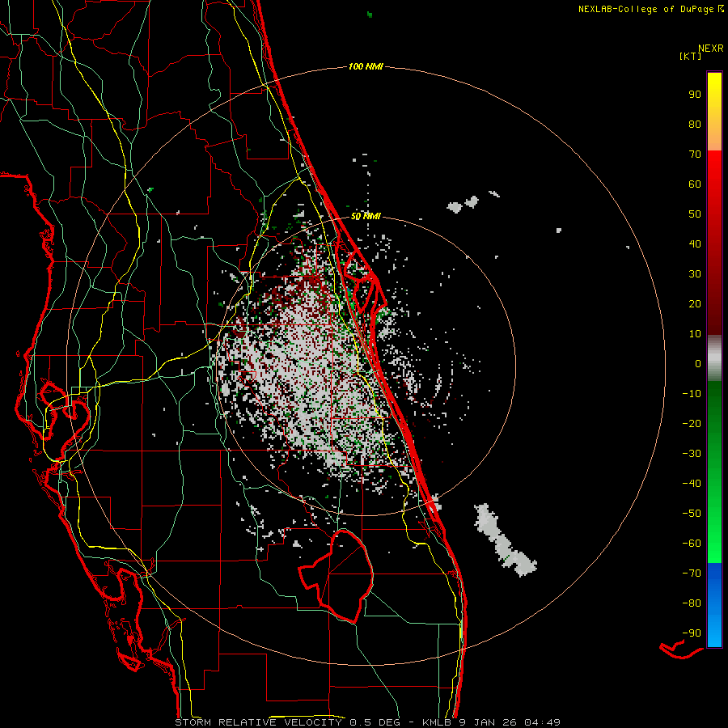
Task: Click the 90 value on velocity scale
Action: 695,95
